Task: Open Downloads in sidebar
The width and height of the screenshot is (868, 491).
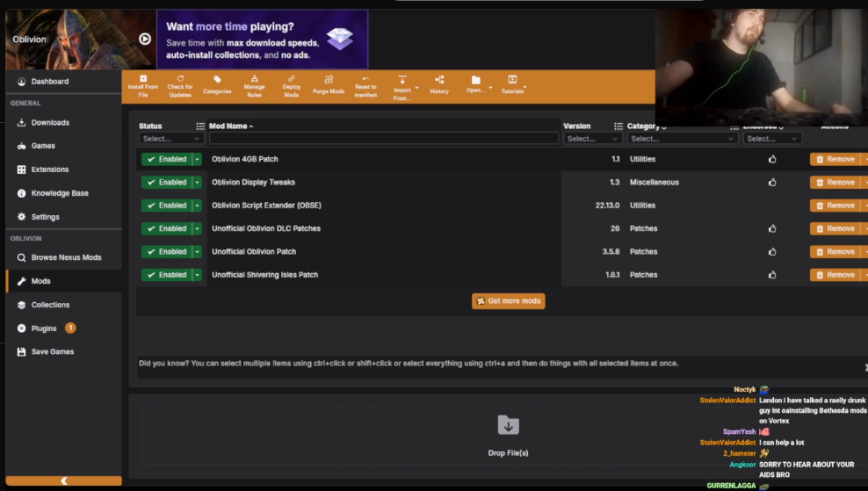Action: (63, 123)
